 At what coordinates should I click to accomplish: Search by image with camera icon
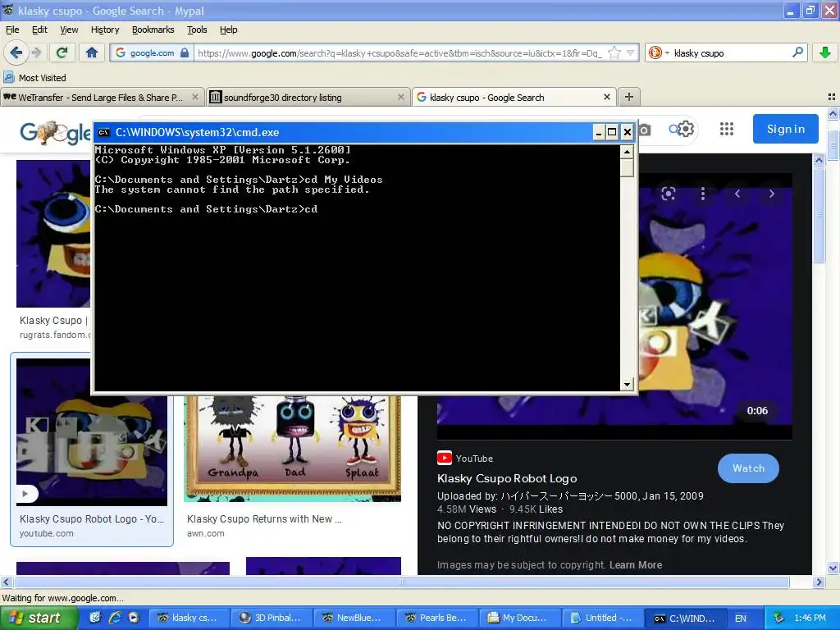coord(645,130)
